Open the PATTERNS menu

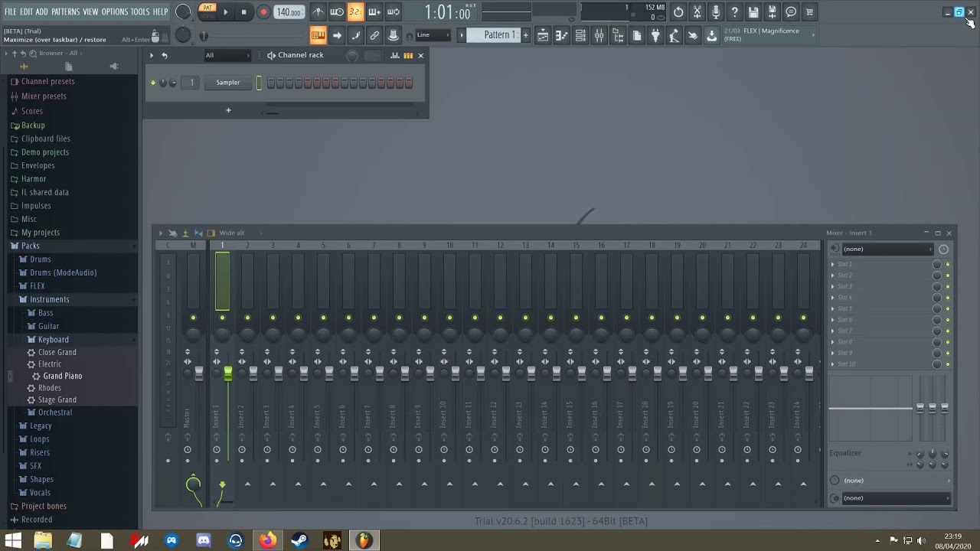65,11
